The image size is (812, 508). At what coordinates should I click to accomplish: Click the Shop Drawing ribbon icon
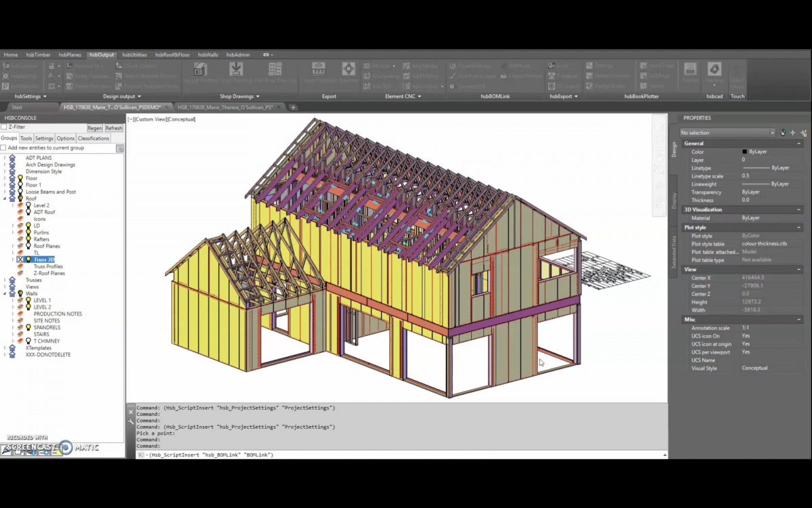click(x=236, y=69)
